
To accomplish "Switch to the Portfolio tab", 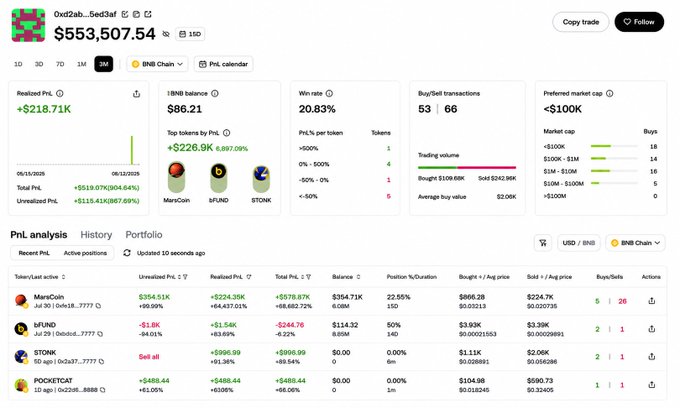I will [x=144, y=235].
